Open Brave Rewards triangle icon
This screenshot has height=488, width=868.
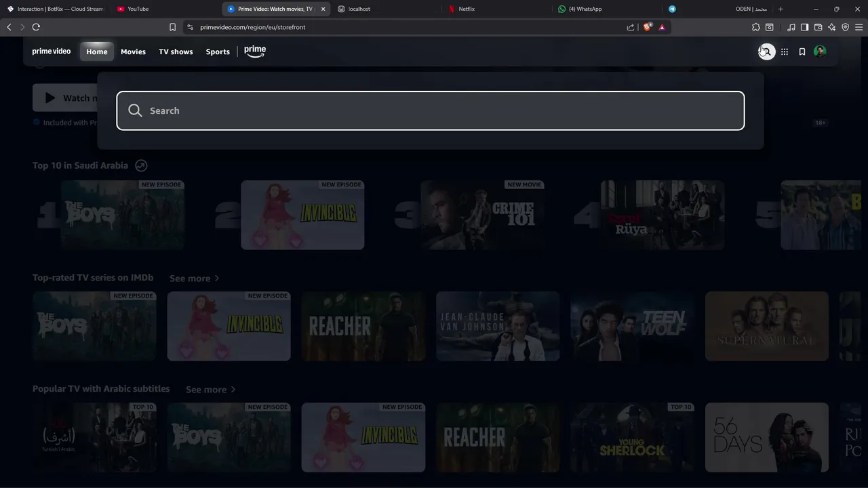pos(662,27)
